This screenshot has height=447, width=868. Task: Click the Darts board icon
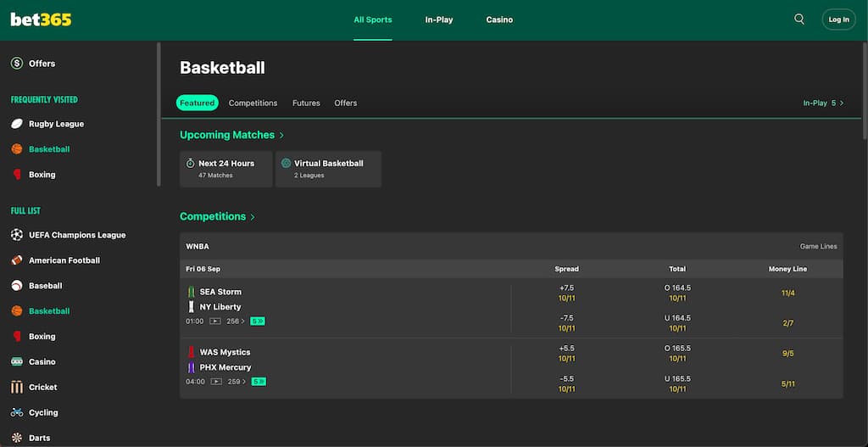[x=17, y=438]
